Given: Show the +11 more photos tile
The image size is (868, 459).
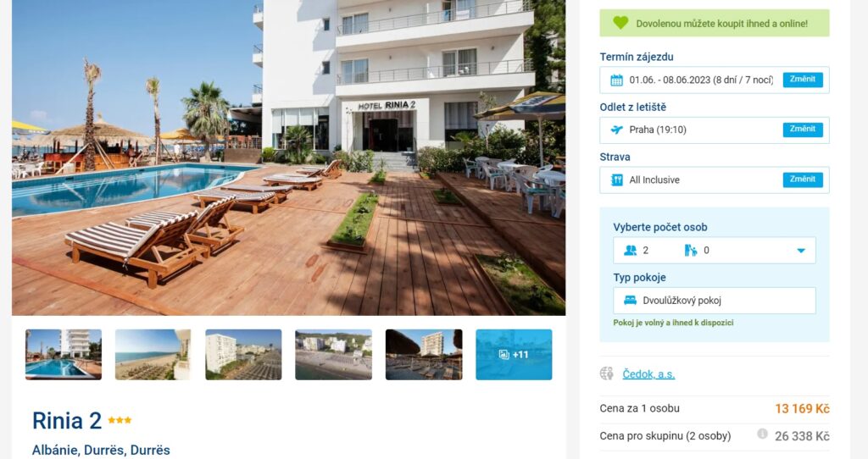Looking at the screenshot, I should coord(514,355).
